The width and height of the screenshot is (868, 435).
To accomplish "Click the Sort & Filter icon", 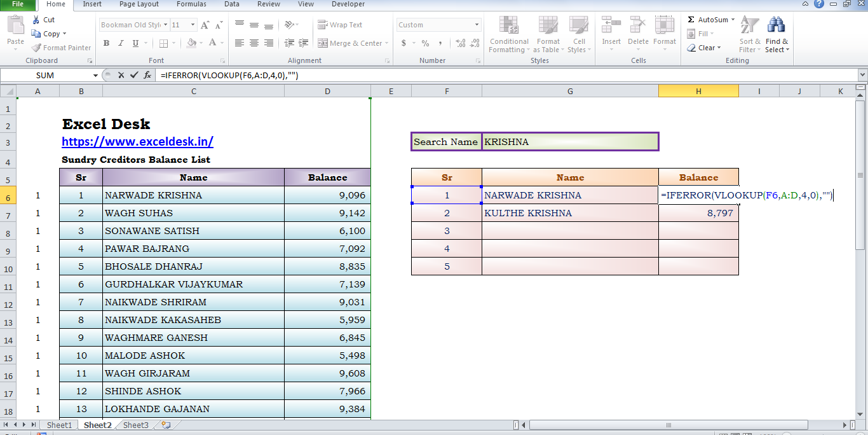I will click(750, 35).
